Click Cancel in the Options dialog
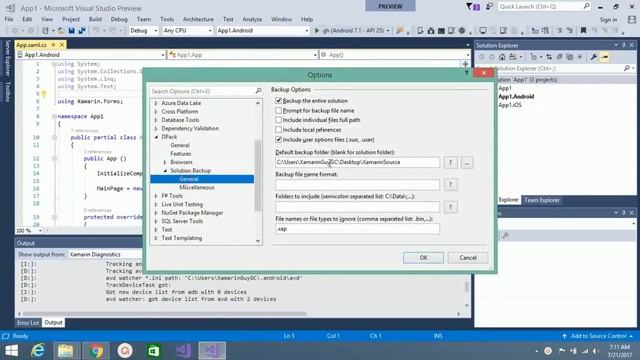 [x=468, y=258]
